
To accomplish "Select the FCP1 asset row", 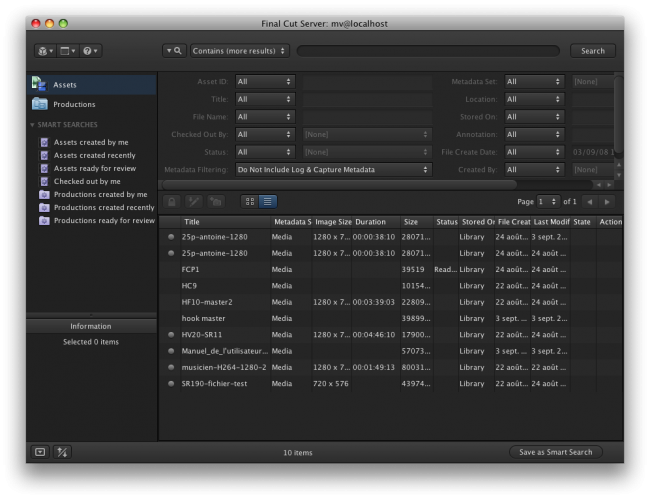I will [390, 270].
